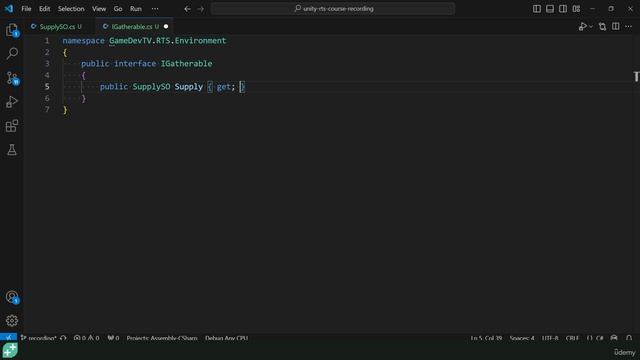Click the get accessor keyword
The image size is (640, 360).
tap(223, 87)
